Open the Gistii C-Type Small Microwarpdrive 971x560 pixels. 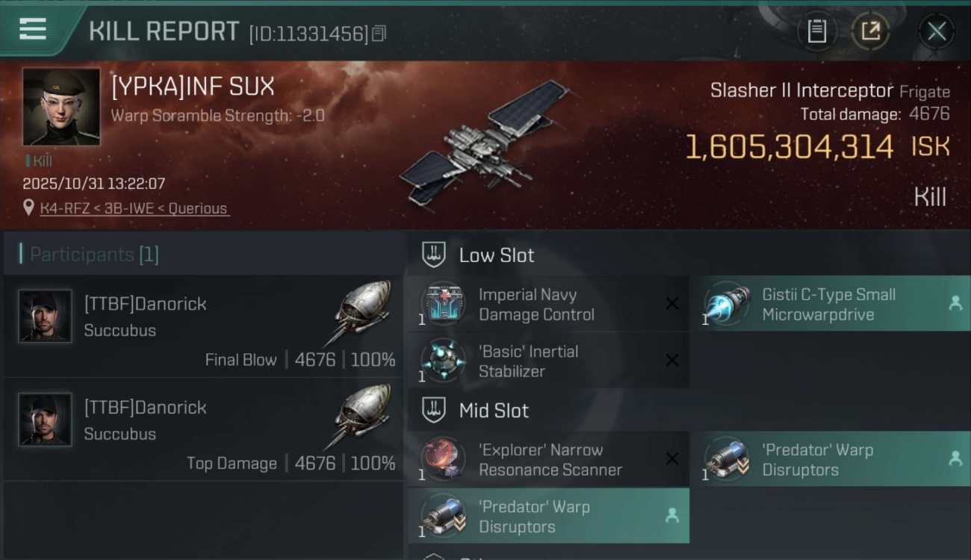click(831, 304)
